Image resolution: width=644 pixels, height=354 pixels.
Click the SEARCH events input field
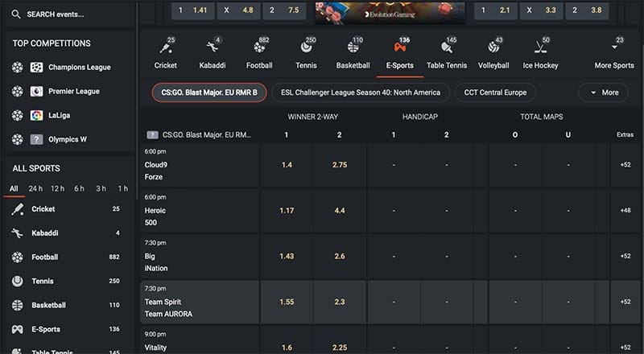tap(69, 14)
